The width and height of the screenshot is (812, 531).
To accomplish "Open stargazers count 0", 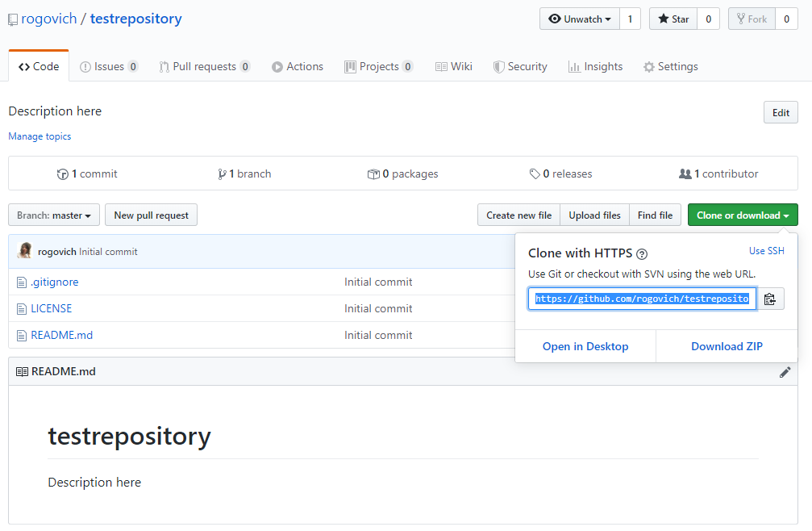I will [x=709, y=19].
